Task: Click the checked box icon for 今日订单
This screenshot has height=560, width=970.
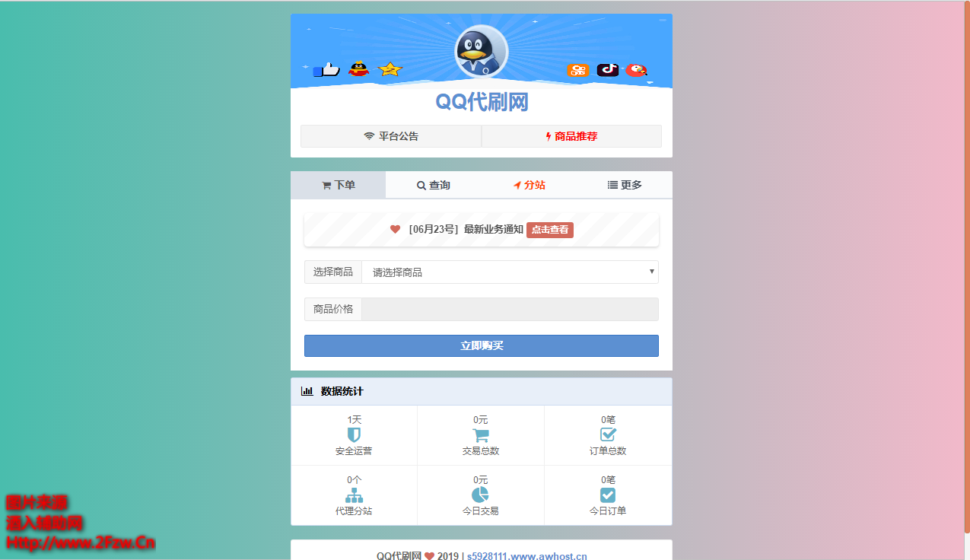Action: 608,495
